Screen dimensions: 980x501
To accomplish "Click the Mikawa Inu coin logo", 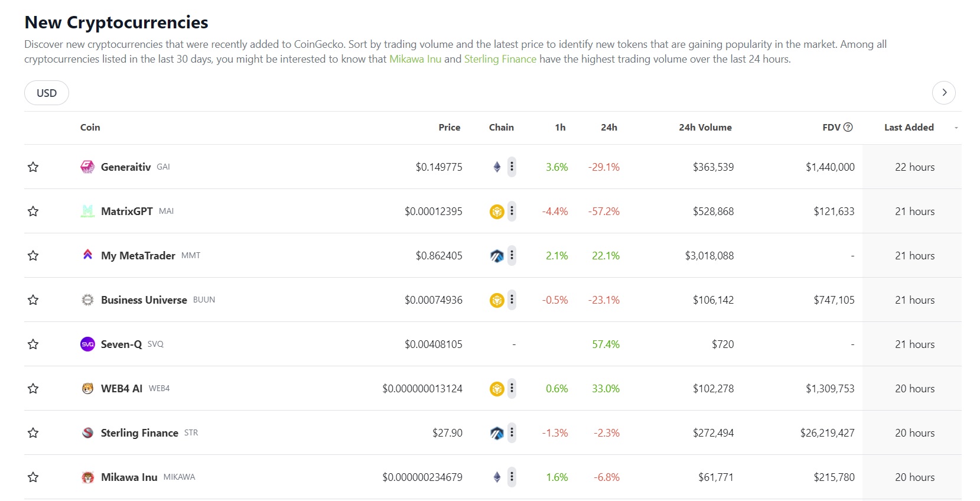I will point(87,477).
